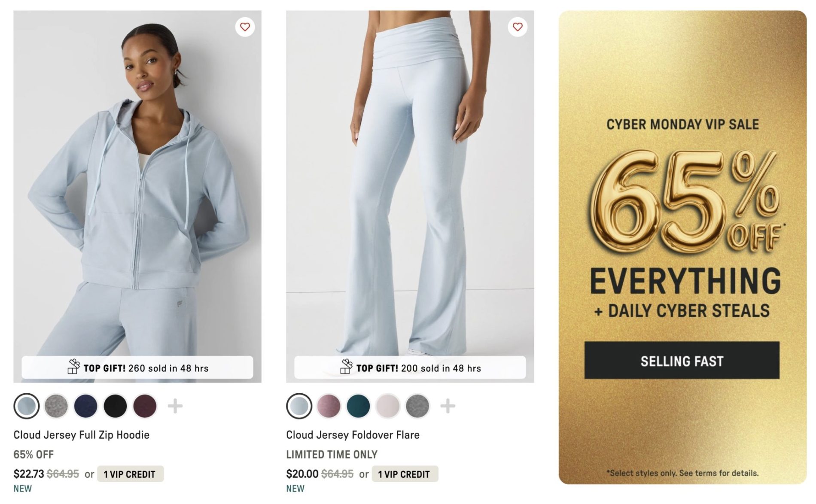Choose the heather gray hoodie color
Viewport: 816px width, 504px height.
(56, 406)
